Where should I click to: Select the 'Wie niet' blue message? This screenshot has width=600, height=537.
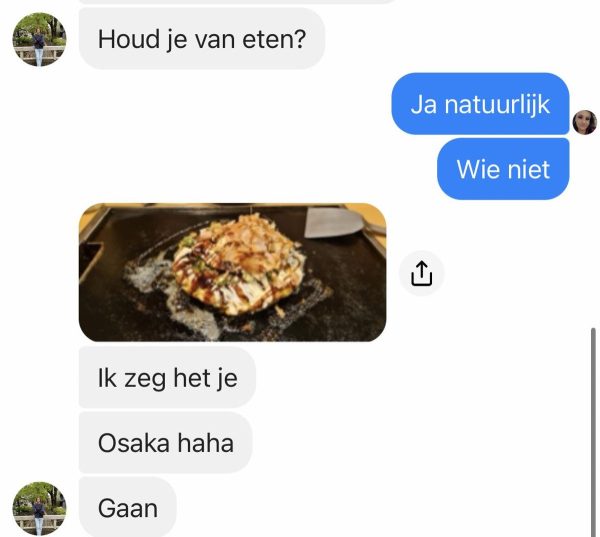[503, 169]
